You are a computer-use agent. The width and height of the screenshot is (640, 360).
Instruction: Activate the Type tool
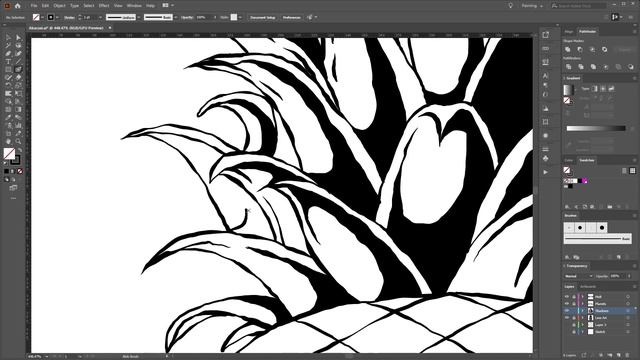tap(8, 61)
